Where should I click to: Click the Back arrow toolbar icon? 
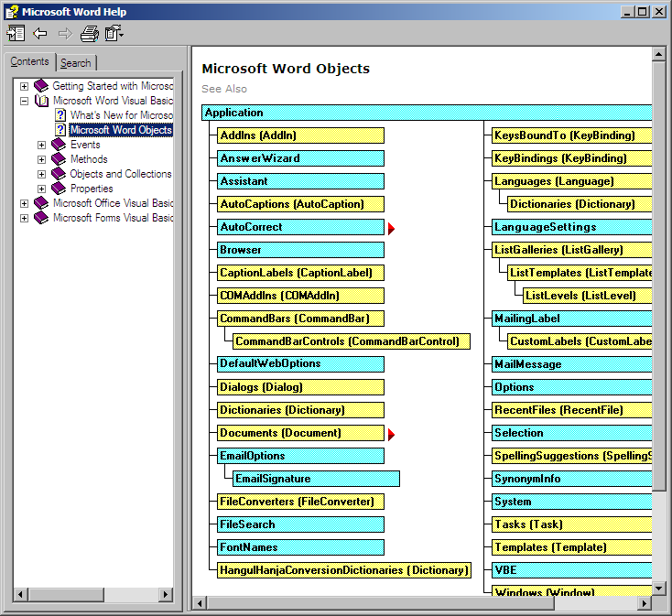[40, 34]
